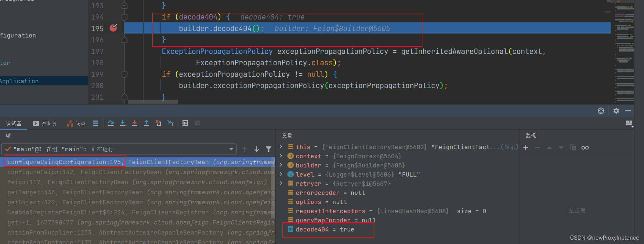644x244 pixels.
Task: Expand the 'context' variable node
Action: tap(281, 156)
